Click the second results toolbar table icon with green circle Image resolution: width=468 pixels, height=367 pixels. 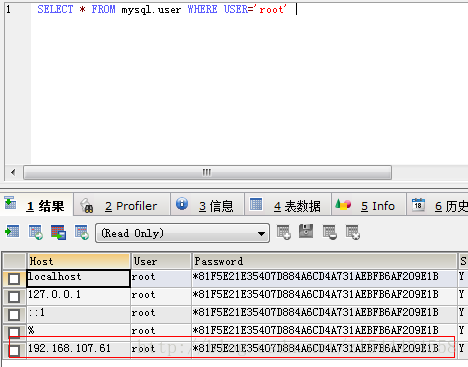click(x=36, y=232)
